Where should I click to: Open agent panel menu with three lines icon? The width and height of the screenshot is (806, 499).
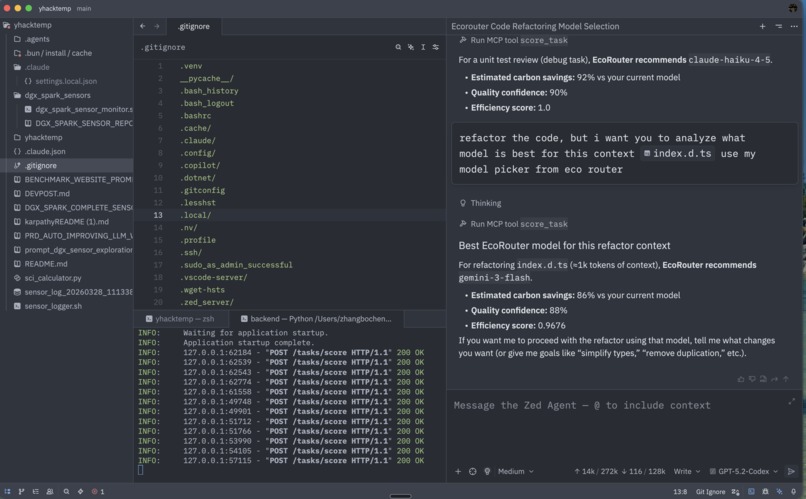[778, 26]
